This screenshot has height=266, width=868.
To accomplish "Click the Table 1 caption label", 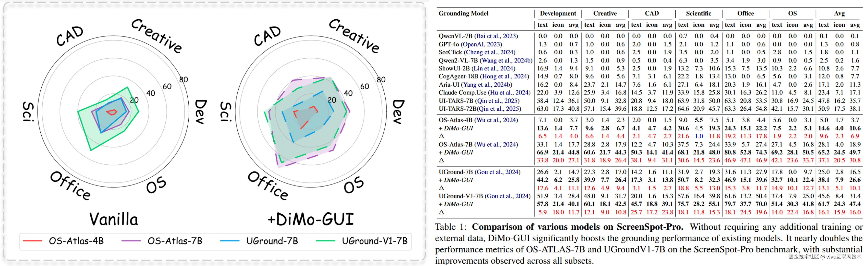I will [450, 227].
